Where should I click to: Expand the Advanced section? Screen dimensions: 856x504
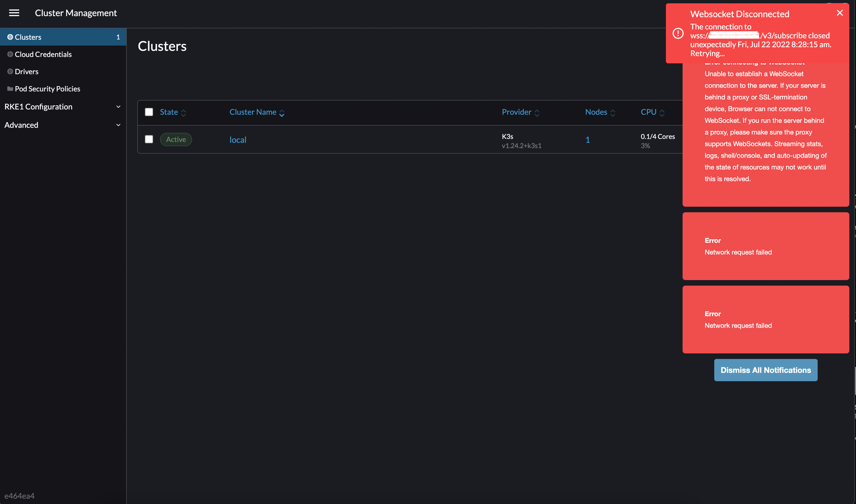119,125
